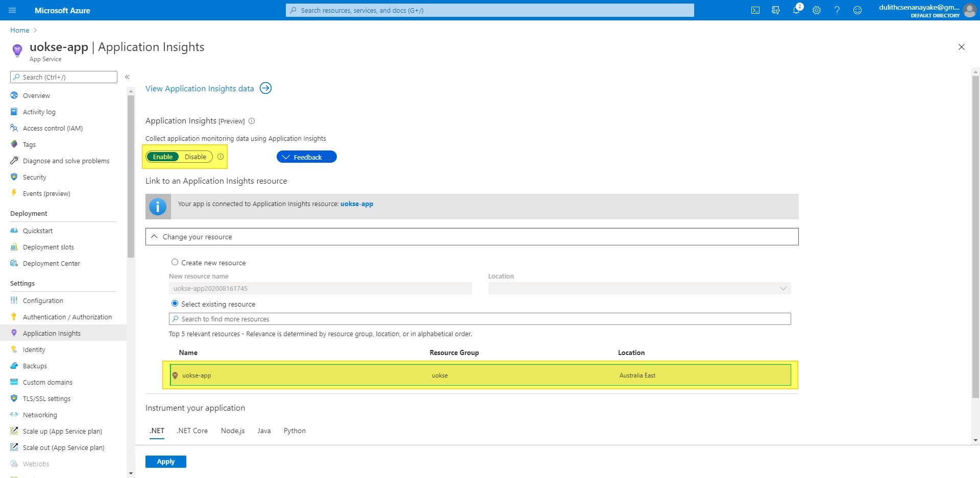This screenshot has height=478, width=980.
Task: Click the Quickstart icon
Action: (14, 231)
